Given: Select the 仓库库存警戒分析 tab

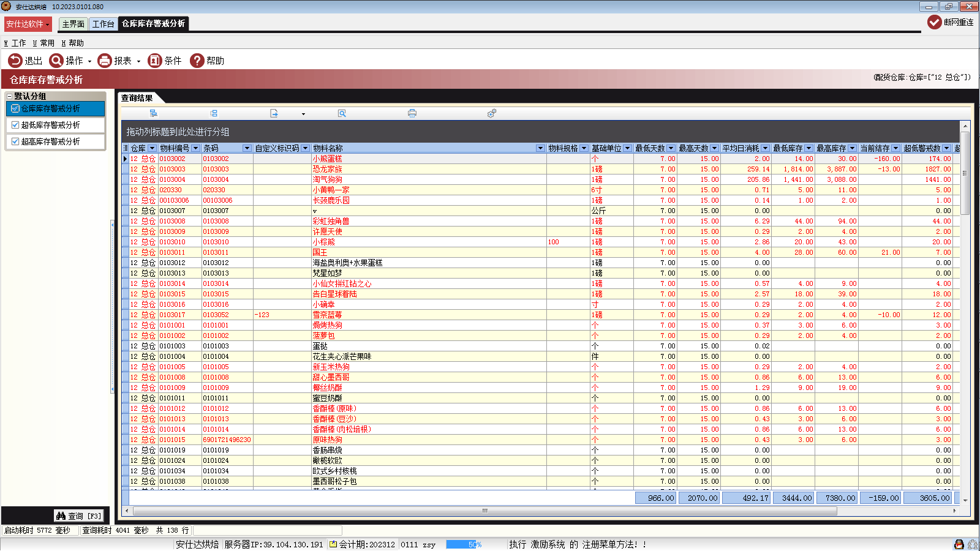Looking at the screenshot, I should click(x=153, y=23).
